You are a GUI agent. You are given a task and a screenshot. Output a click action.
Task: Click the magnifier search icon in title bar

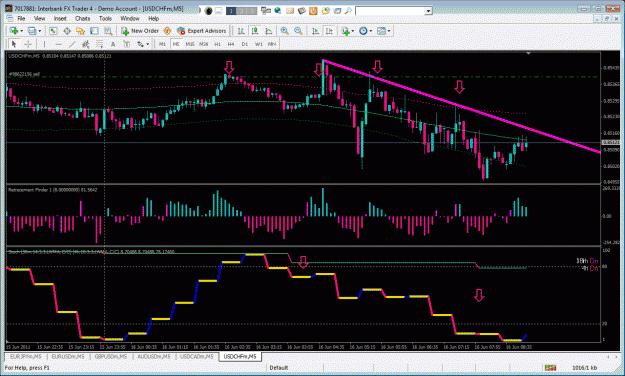348,11
